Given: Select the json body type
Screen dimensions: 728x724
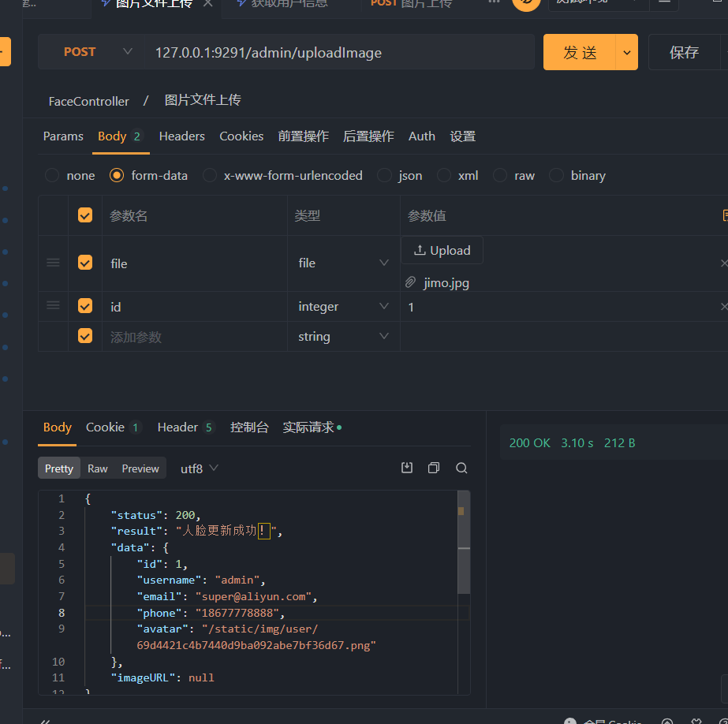Looking at the screenshot, I should [384, 175].
